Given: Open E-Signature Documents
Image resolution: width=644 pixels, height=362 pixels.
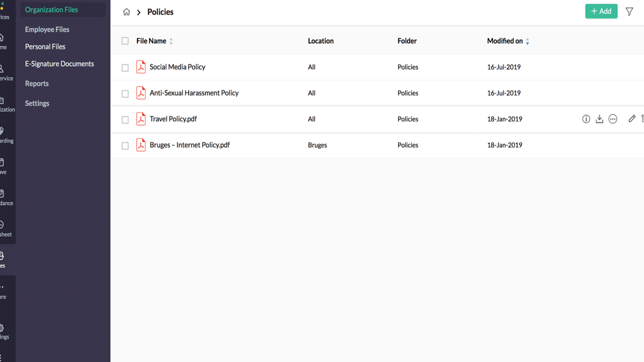Looking at the screenshot, I should pos(59,64).
